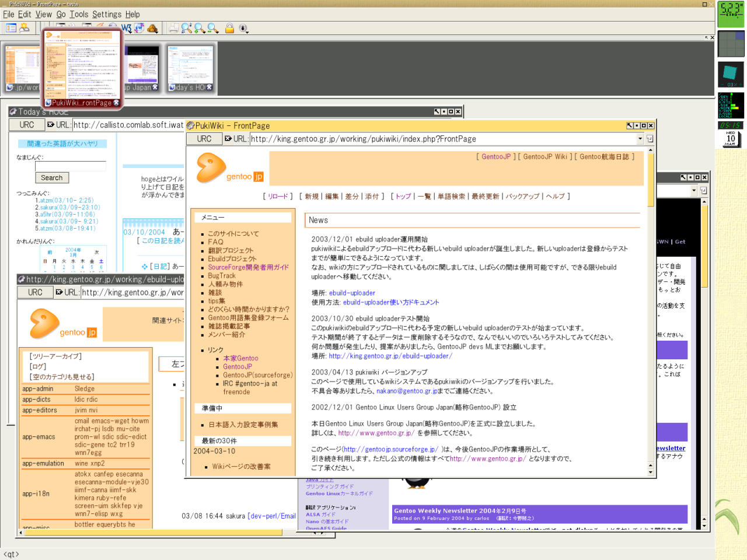Screen dimensions: 747x560
Task: Close the 'day's HOGE' thumbnail tab
Action: 210,87
